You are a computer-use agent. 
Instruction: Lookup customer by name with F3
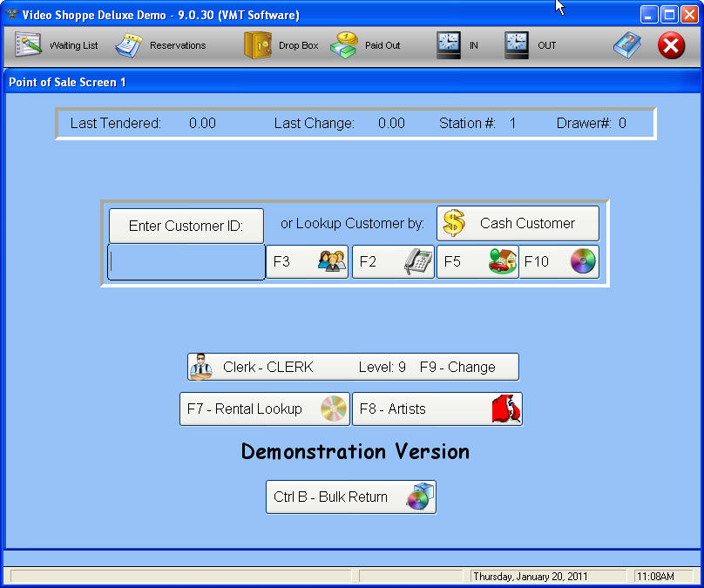(307, 261)
